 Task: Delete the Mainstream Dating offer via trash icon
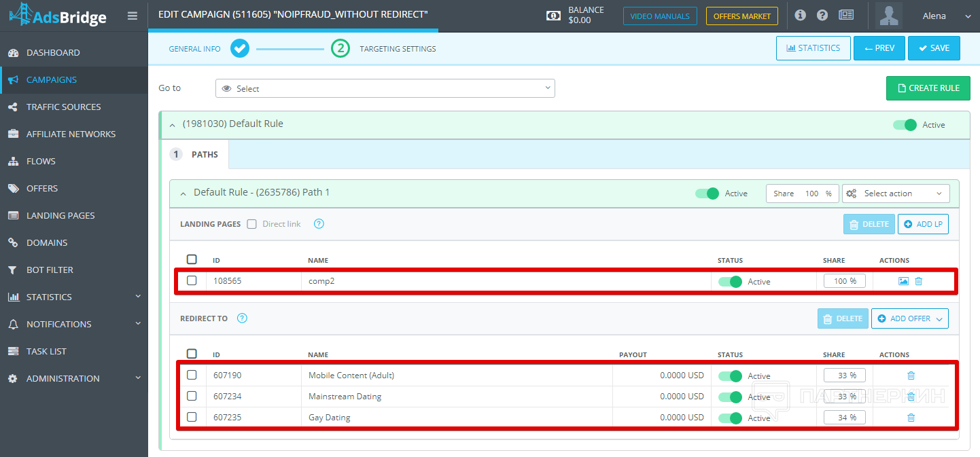click(x=911, y=397)
